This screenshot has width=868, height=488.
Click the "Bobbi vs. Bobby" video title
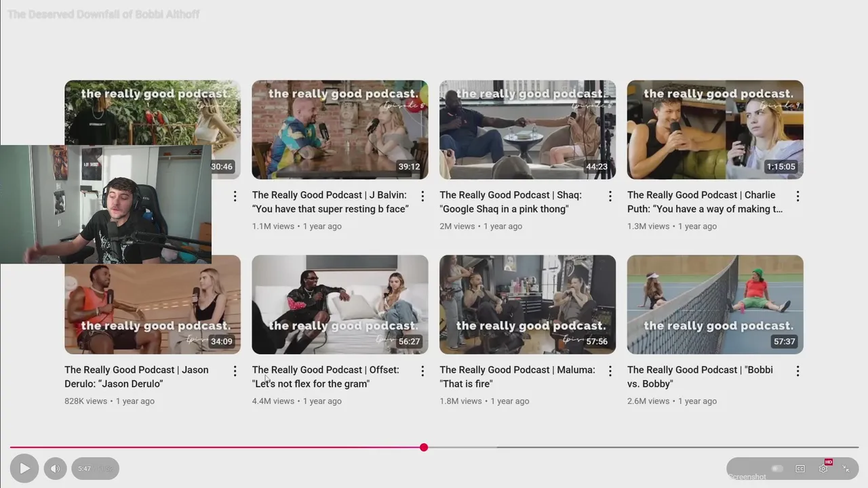click(x=700, y=377)
